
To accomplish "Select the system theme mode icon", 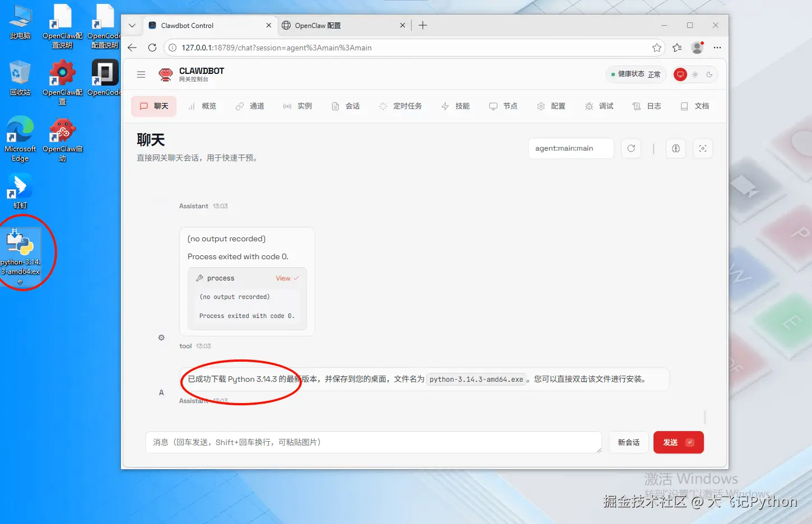I will click(x=680, y=74).
